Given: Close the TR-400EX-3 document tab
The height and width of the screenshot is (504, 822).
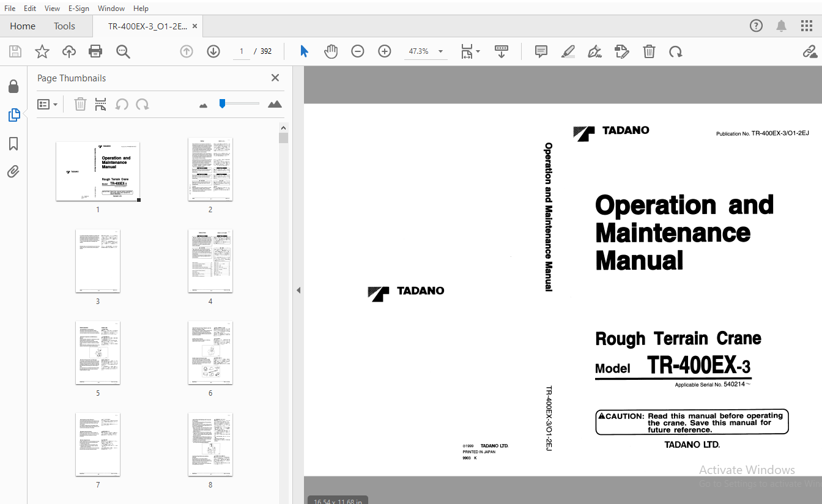Looking at the screenshot, I should tap(194, 26).
